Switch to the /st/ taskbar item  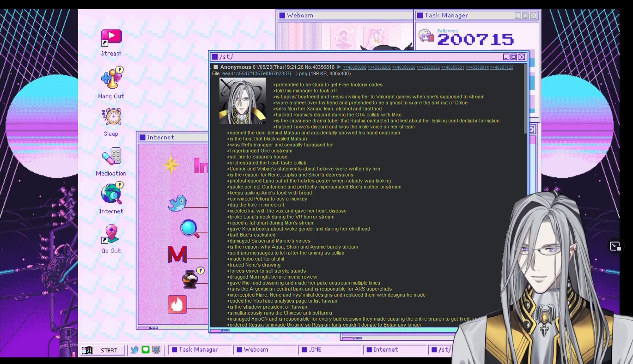(x=440, y=350)
